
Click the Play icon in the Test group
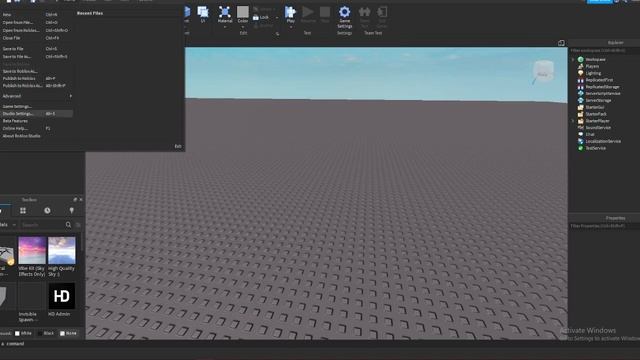(290, 12)
